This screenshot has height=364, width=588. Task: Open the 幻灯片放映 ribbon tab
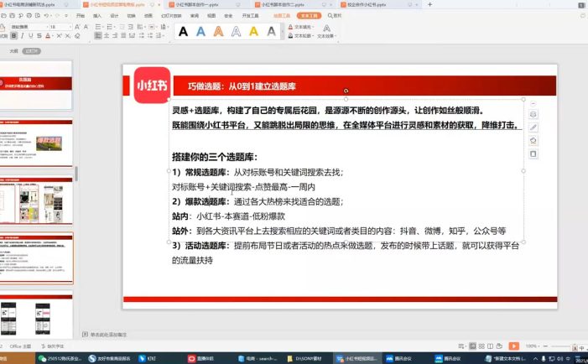pos(171,16)
